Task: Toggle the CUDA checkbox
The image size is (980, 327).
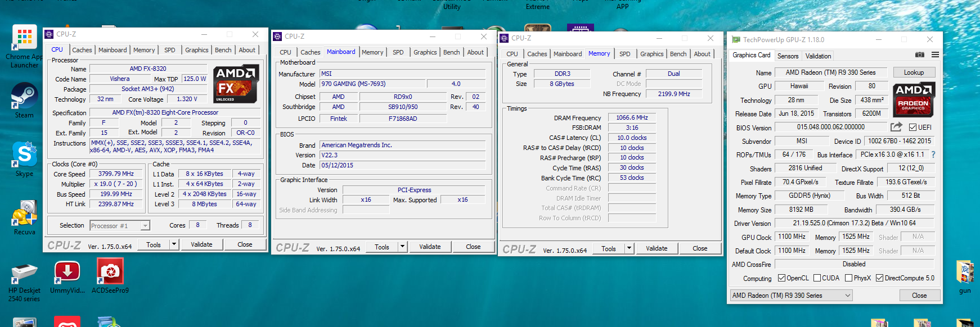Action: pos(817,278)
